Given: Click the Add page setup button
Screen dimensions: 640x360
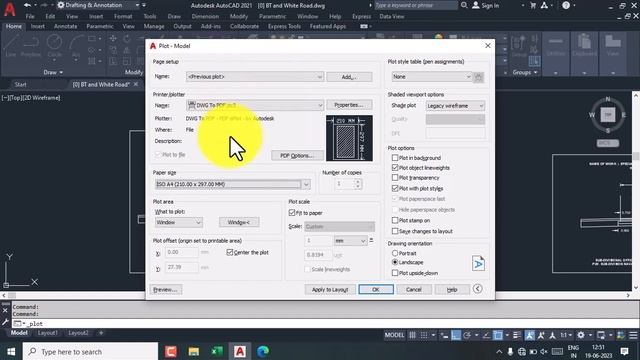Looking at the screenshot, I should click(x=349, y=77).
